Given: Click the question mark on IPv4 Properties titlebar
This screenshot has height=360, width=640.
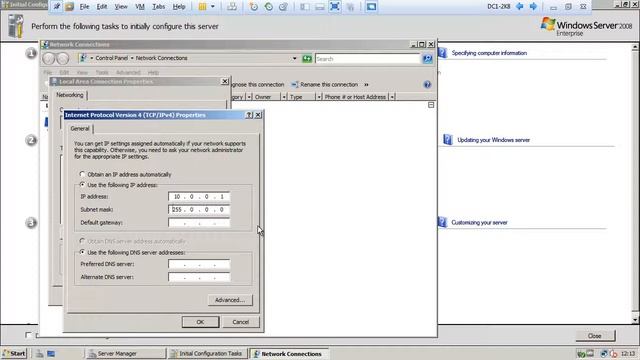Looking at the screenshot, I should (249, 115).
